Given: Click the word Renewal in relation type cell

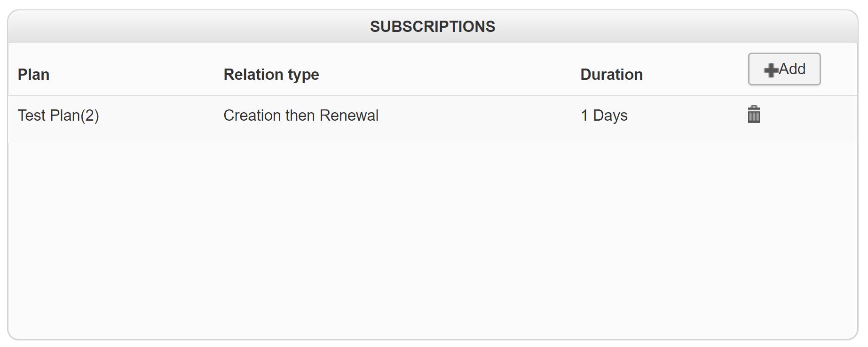Looking at the screenshot, I should pyautogui.click(x=349, y=115).
